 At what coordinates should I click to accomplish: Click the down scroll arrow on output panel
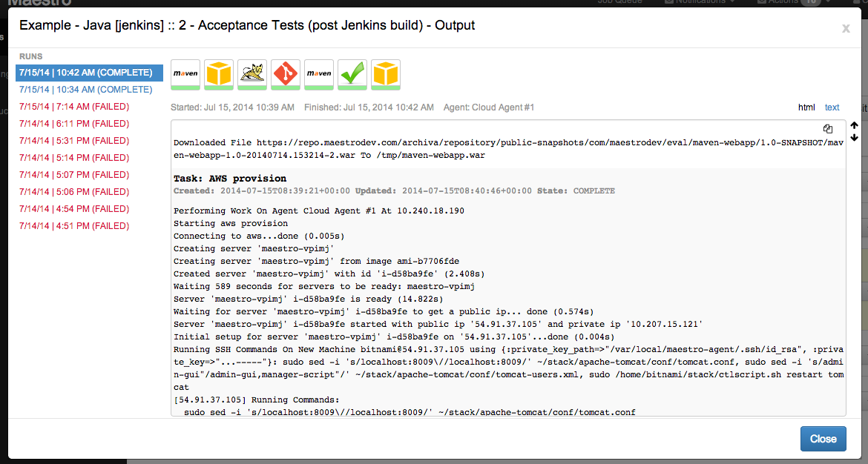855,136
